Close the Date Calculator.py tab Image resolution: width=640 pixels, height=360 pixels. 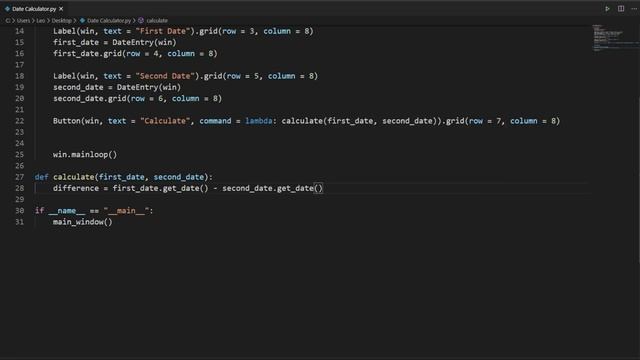(61, 9)
